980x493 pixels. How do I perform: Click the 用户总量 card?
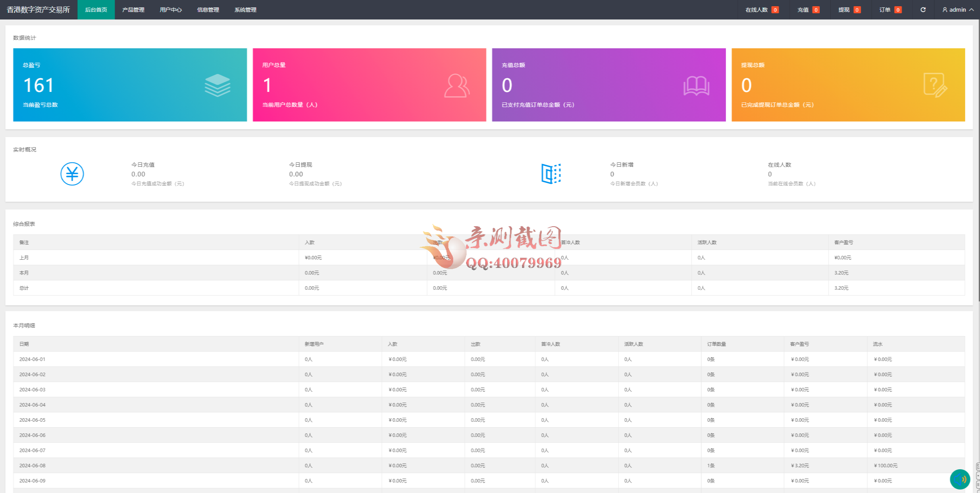[x=369, y=85]
